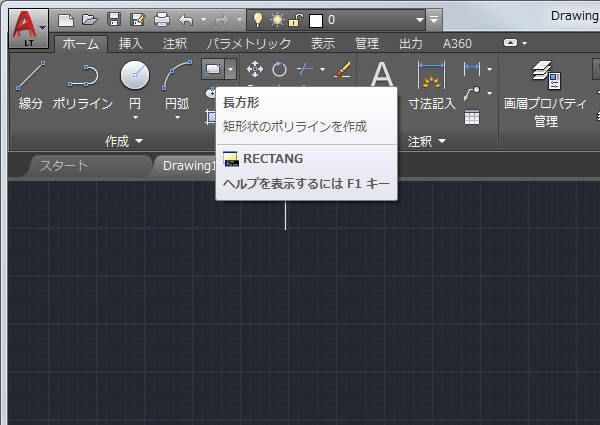Open the Trim/Extend flyout arrow
600x425 pixels.
[322, 69]
